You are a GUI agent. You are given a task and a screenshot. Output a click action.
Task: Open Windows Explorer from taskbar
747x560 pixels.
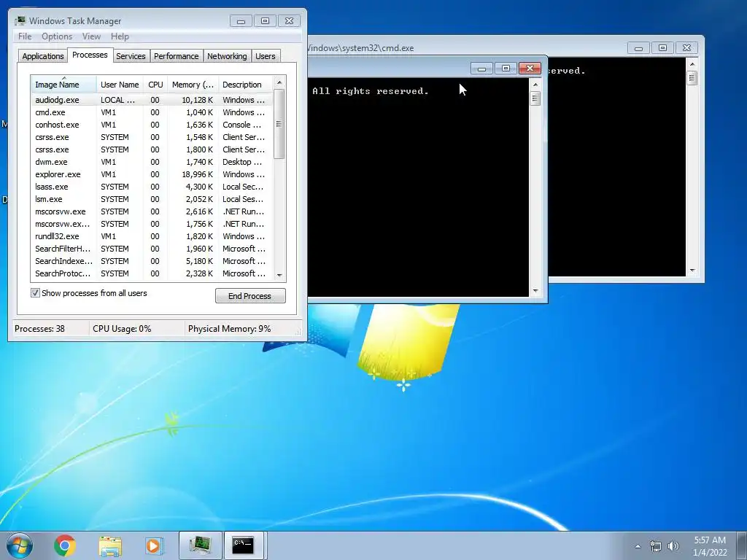click(110, 545)
